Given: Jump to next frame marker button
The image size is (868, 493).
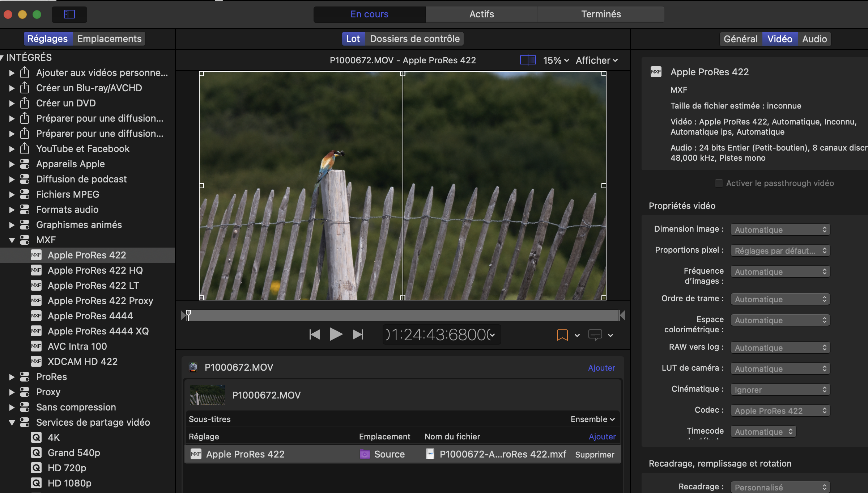Looking at the screenshot, I should (358, 334).
